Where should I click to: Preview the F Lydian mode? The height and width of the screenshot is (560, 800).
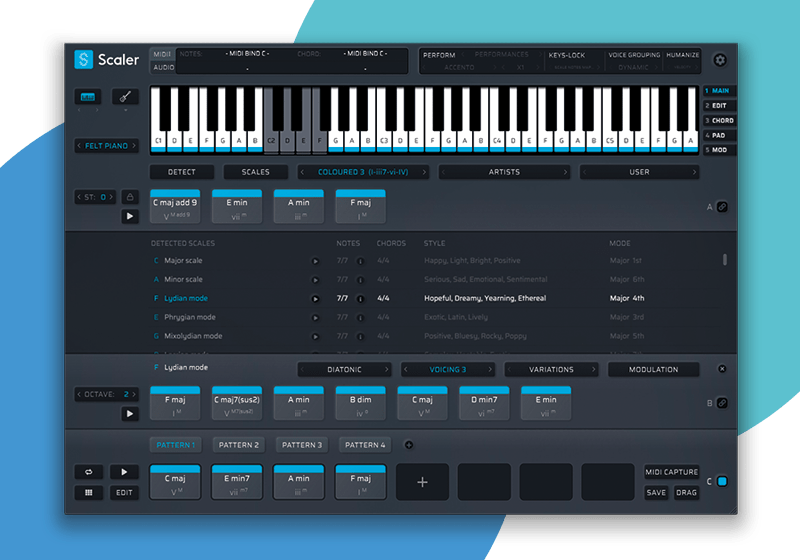coord(315,299)
